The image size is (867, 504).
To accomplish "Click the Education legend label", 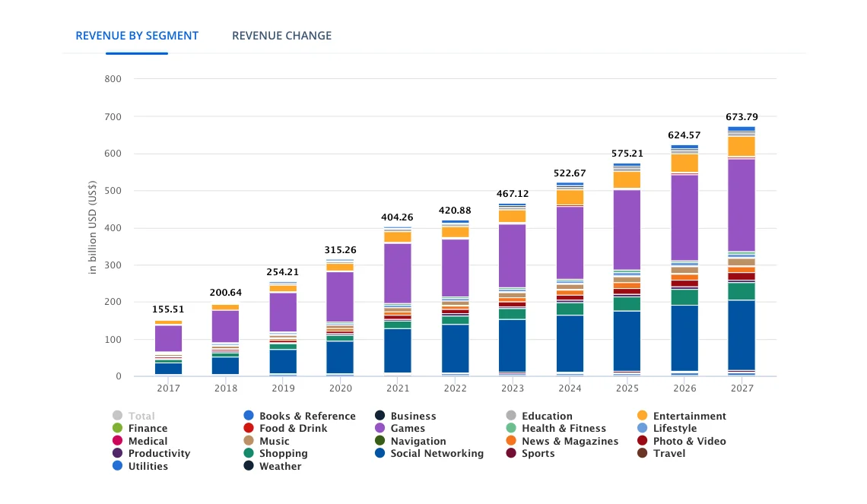I will coord(545,416).
